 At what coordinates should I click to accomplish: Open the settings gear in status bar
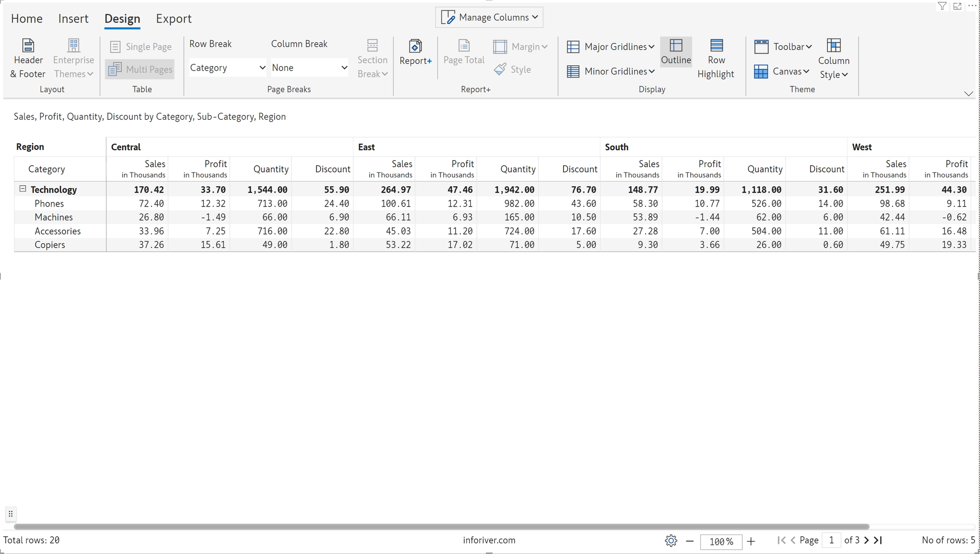pyautogui.click(x=671, y=541)
